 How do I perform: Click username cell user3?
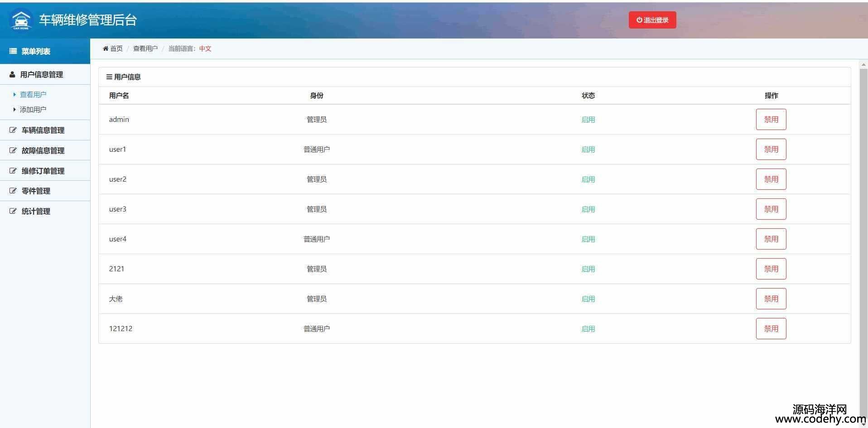pos(118,209)
